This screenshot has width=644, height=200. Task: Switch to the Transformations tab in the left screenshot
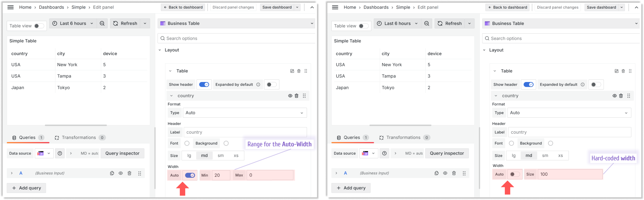79,138
